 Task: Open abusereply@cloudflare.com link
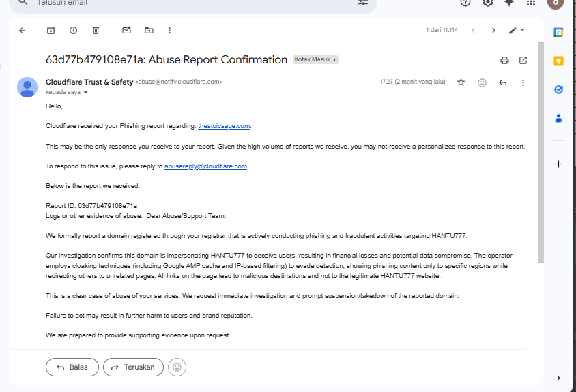pyautogui.click(x=205, y=166)
